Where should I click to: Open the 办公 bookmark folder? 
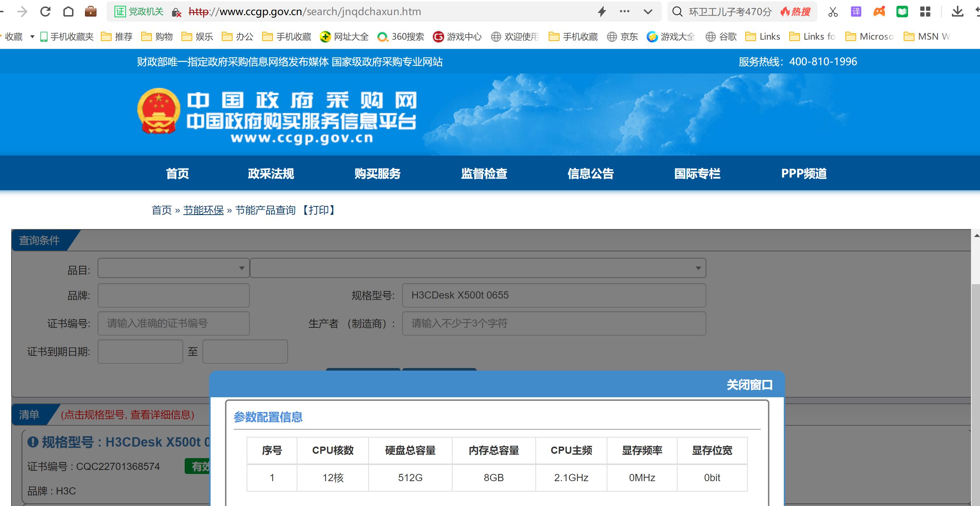pyautogui.click(x=238, y=37)
